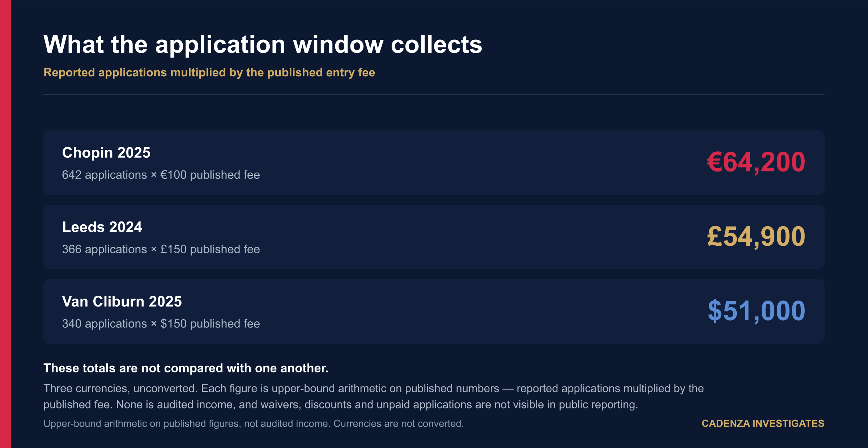Click the Leeds 2024 heading
The image size is (868, 448).
(x=102, y=227)
